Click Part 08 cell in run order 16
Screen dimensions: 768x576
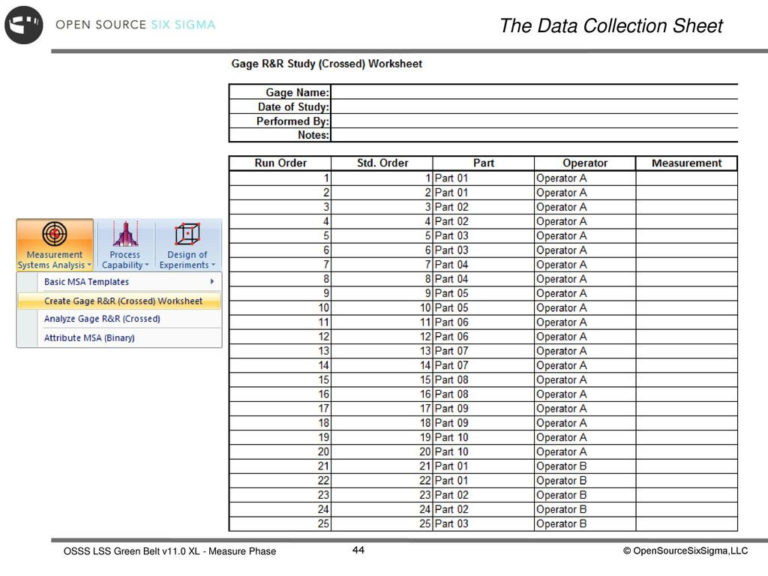click(483, 394)
